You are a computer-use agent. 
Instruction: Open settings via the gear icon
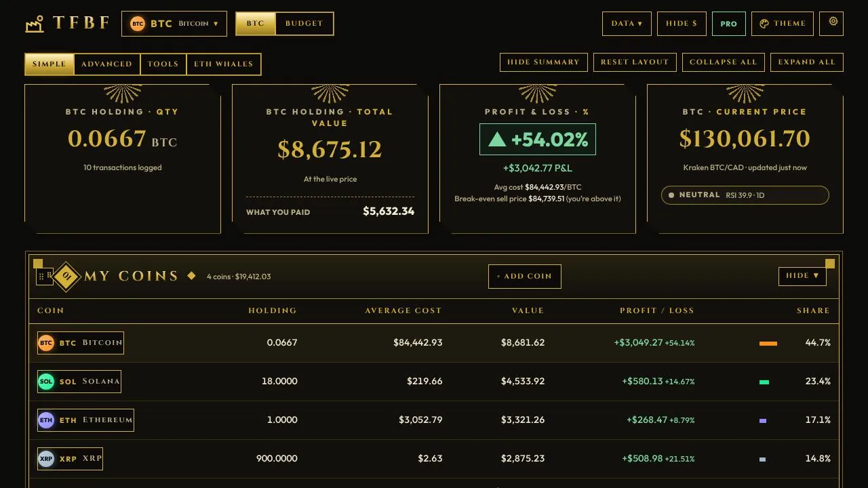pyautogui.click(x=831, y=23)
